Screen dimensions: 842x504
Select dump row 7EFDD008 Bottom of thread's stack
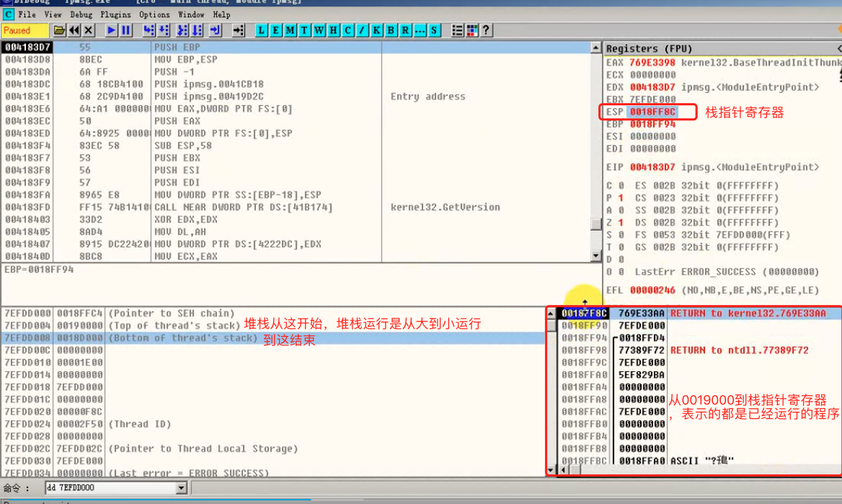tap(273, 338)
